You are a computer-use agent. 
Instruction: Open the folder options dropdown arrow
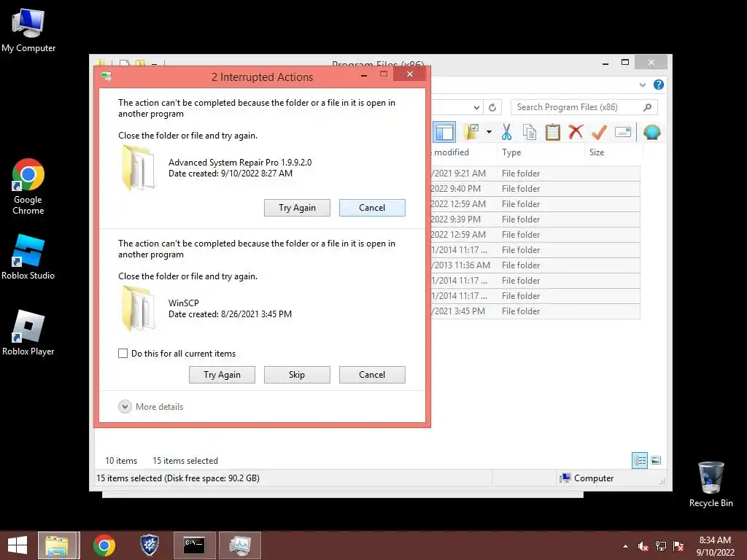tap(489, 132)
